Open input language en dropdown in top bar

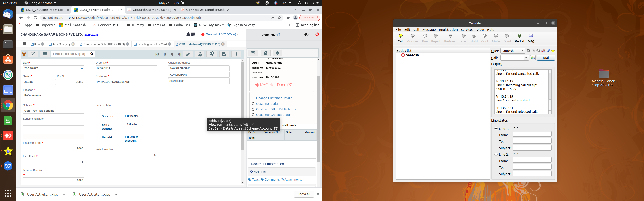(287, 3)
